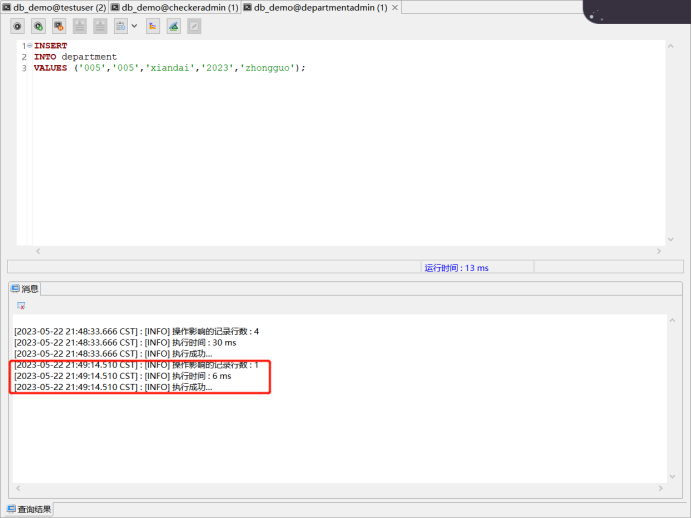Click the log line showing 记录行数: 1
The height and width of the screenshot is (518, 692).
point(136,365)
